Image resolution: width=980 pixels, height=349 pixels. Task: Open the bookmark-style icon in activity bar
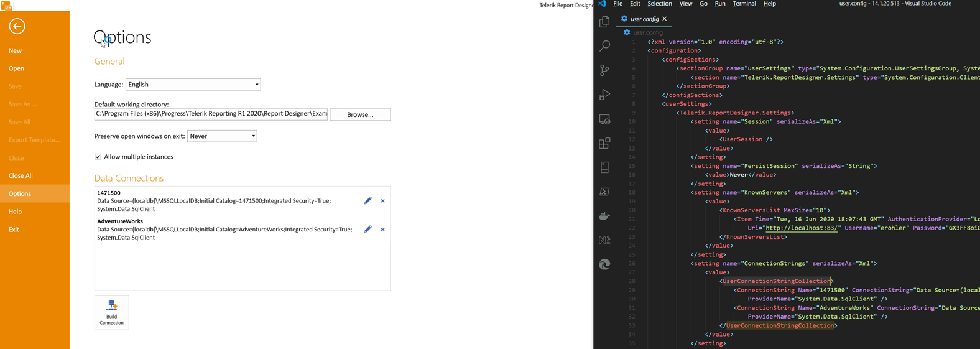604,167
